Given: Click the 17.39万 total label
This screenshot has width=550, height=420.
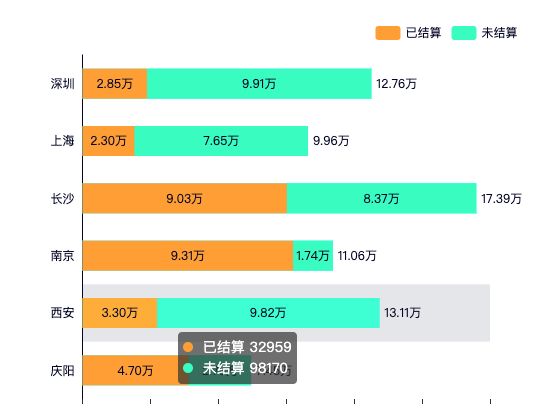Looking at the screenshot, I should pos(501,199).
